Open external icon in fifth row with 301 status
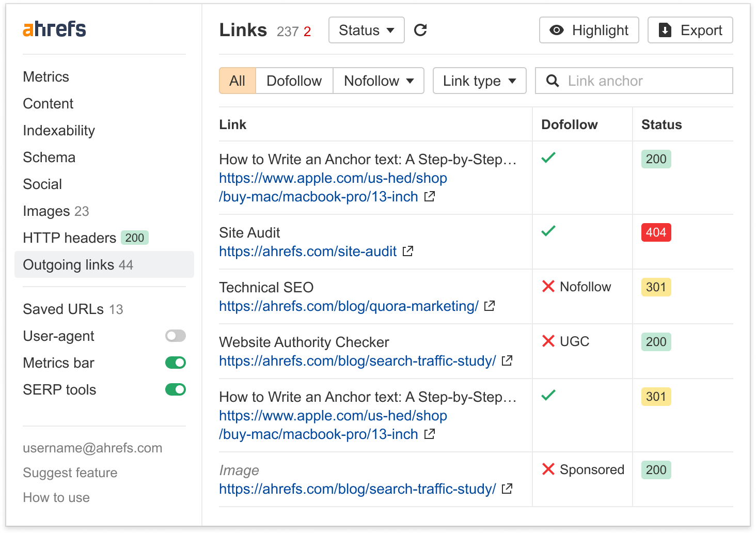The width and height of the screenshot is (756, 534). pyautogui.click(x=430, y=434)
